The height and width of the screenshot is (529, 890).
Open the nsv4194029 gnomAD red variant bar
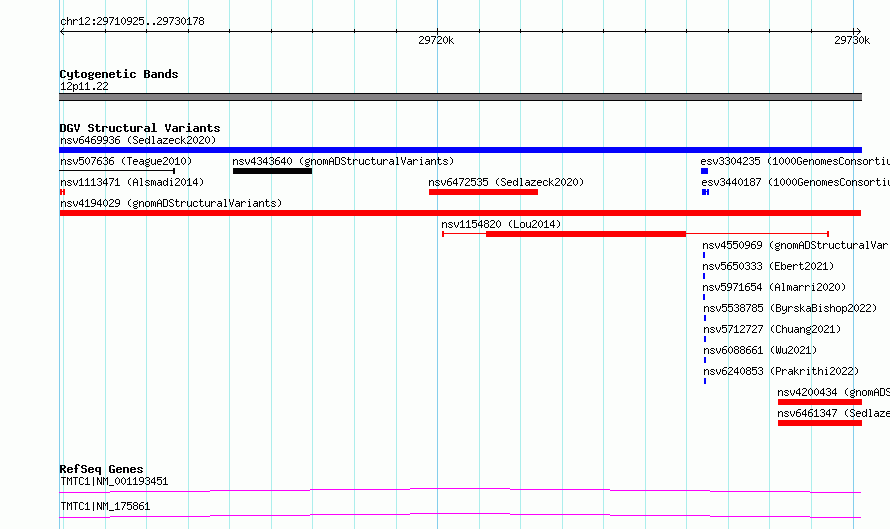460,213
